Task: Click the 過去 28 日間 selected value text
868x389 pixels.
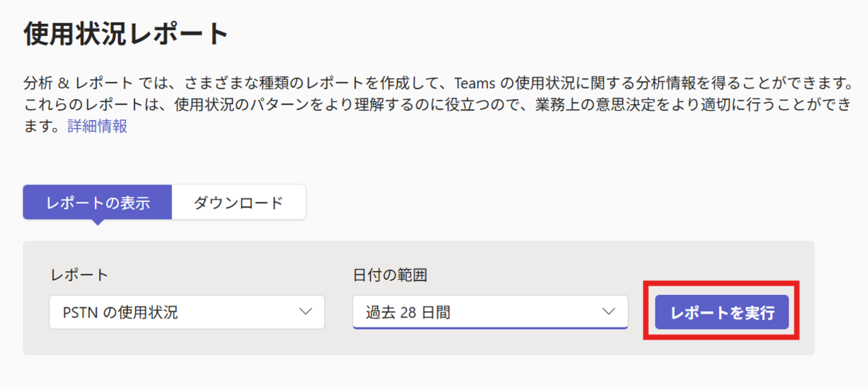Action: click(x=408, y=312)
